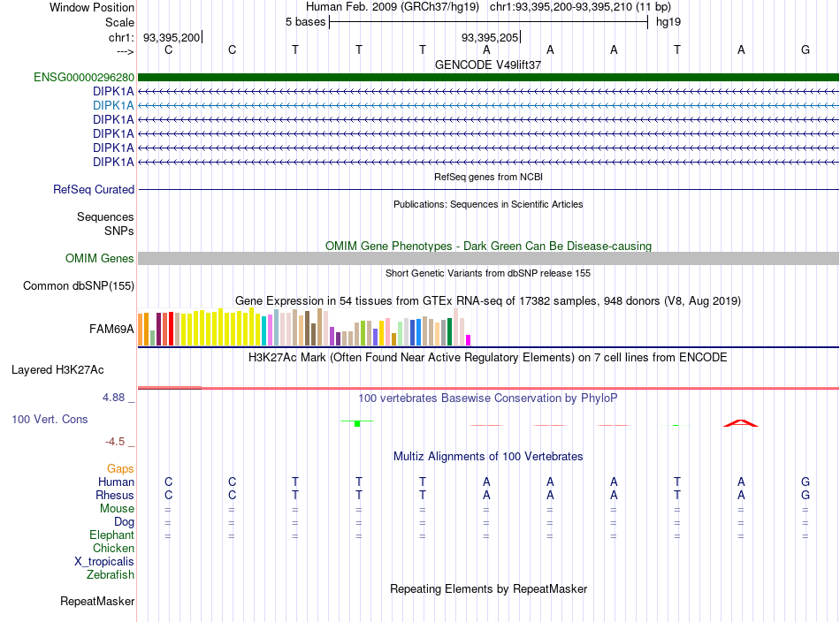Click the FAM69A GTEx expression bar chart
The width and height of the screenshot is (840, 622).
(304, 327)
